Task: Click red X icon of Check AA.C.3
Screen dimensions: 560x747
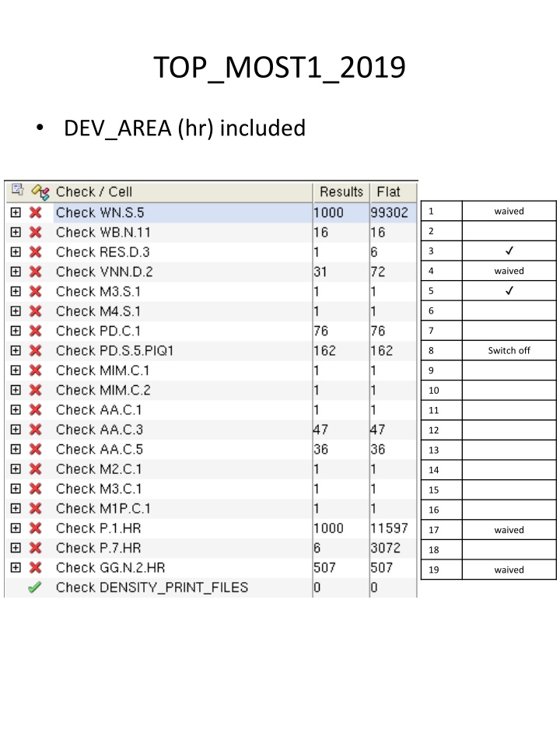Action: point(35,430)
